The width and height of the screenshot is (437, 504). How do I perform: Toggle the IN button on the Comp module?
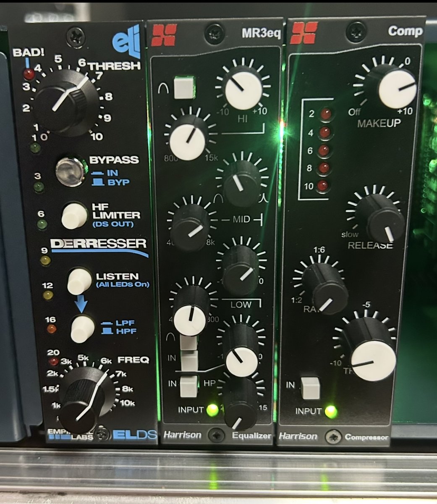click(311, 387)
